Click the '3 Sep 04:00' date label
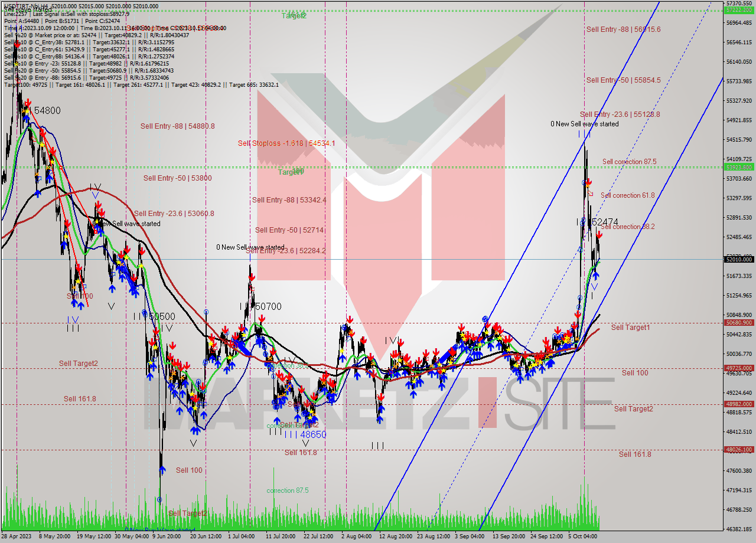The image size is (756, 543). (x=470, y=537)
